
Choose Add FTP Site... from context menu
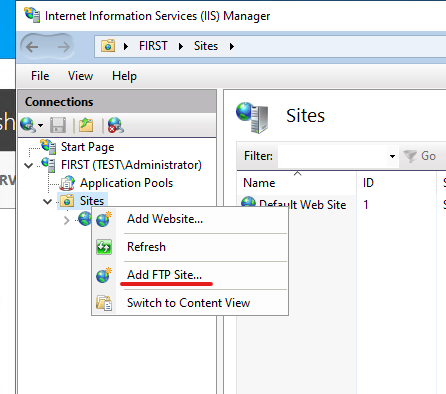(190, 275)
